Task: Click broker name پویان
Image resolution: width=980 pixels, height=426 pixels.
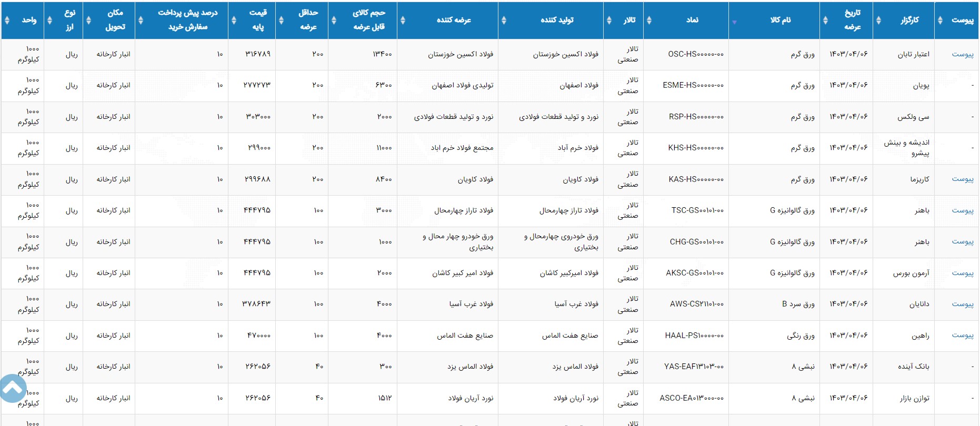Action: pos(921,85)
